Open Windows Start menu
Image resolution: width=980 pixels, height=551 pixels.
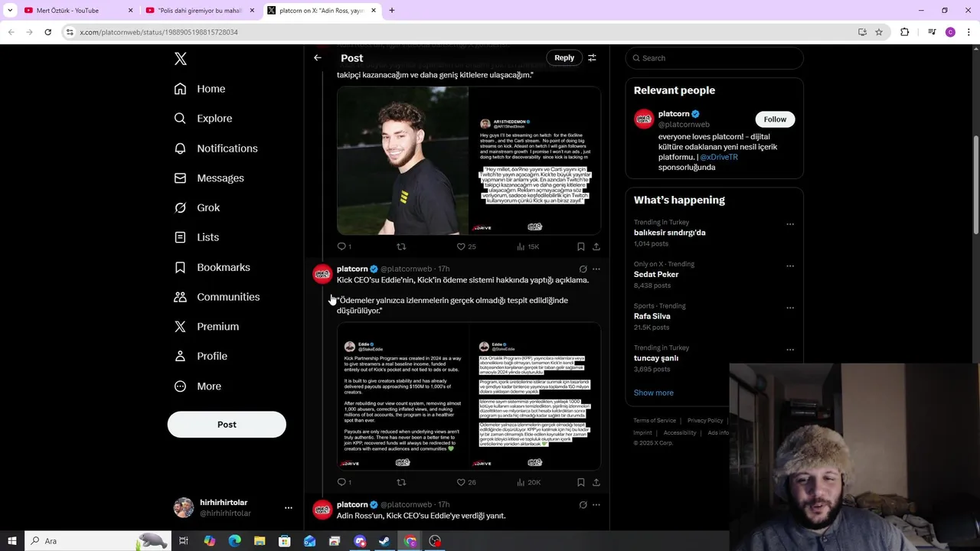click(x=11, y=541)
